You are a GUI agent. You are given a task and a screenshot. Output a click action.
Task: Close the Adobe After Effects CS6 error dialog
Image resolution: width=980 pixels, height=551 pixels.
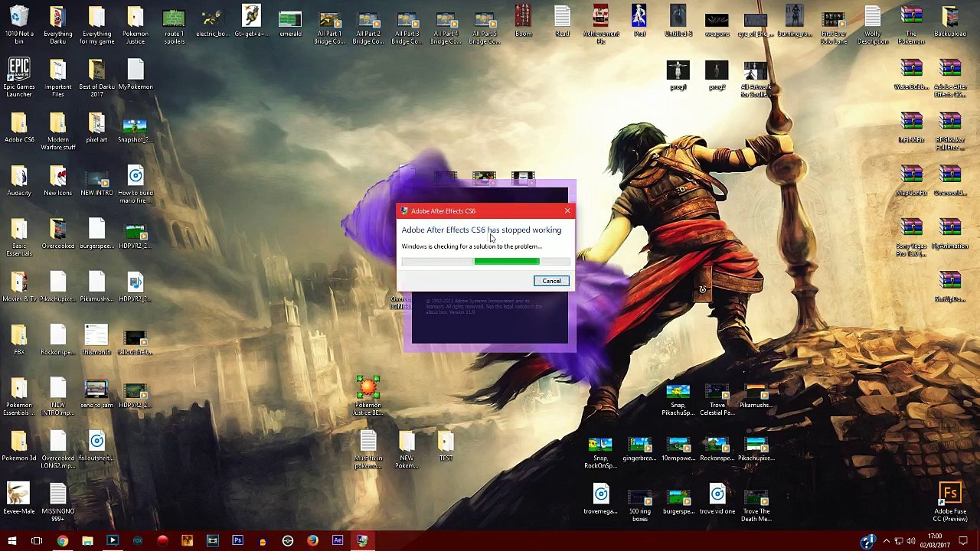coord(567,210)
